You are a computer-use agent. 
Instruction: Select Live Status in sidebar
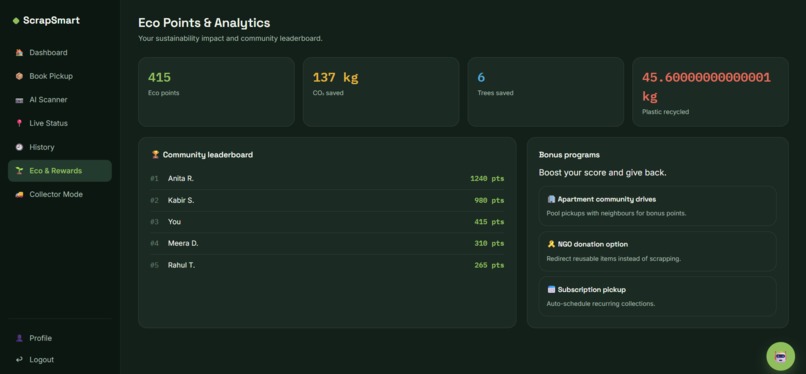pos(60,123)
